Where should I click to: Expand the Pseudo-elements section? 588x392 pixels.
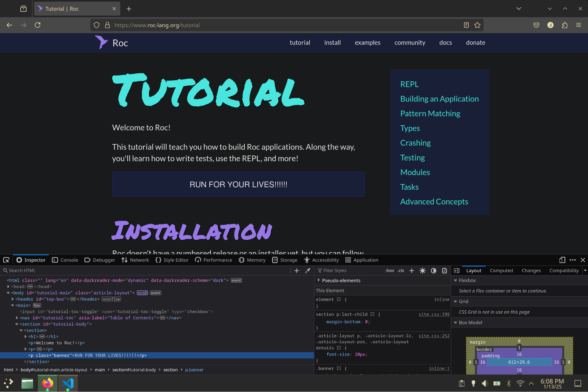(318, 280)
